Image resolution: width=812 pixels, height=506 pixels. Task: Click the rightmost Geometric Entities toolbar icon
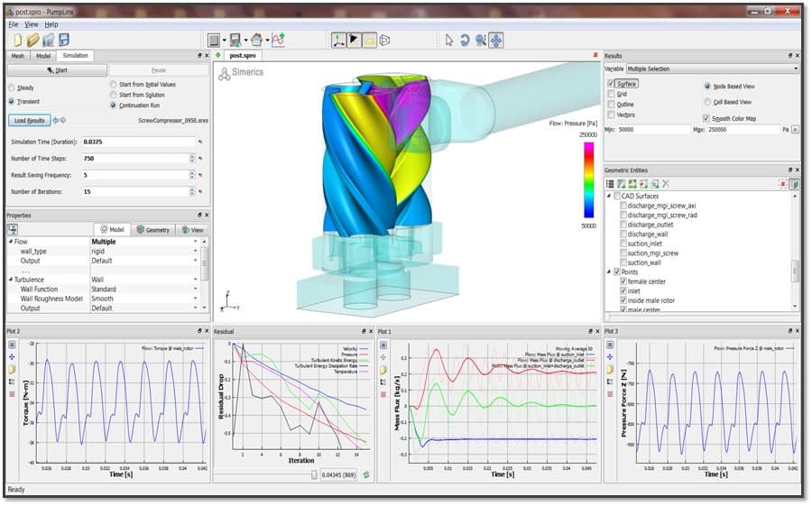point(794,184)
